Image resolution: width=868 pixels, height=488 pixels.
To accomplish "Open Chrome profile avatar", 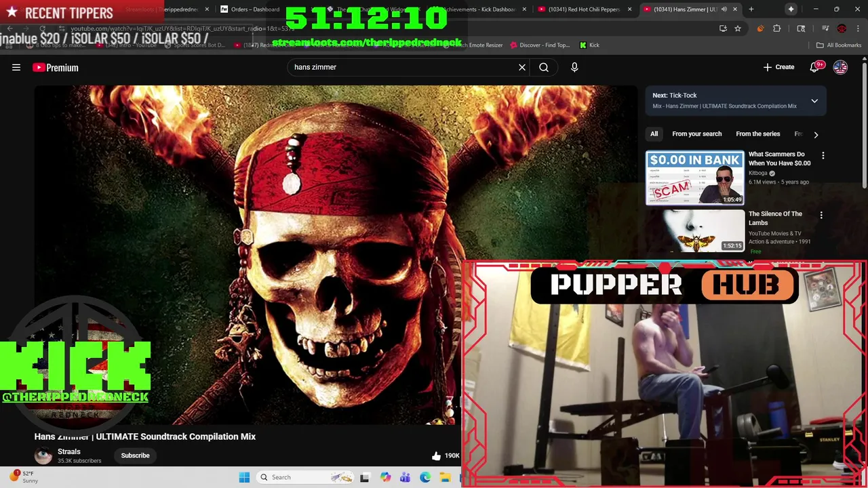I will point(842,28).
